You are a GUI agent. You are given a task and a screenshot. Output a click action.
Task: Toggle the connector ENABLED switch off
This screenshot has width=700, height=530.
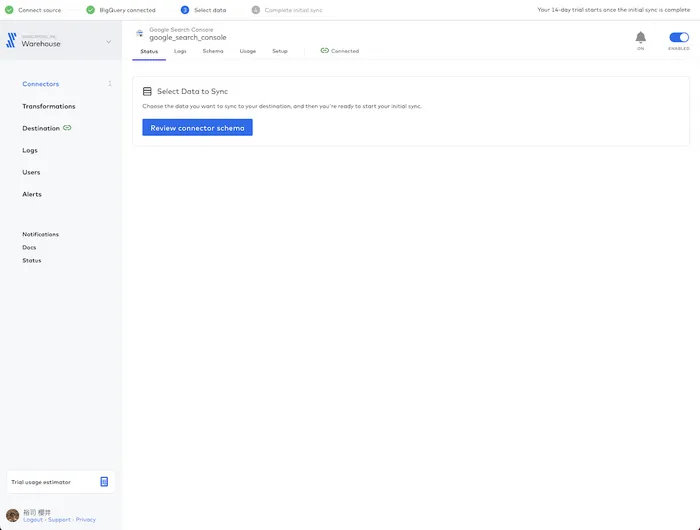(x=679, y=37)
